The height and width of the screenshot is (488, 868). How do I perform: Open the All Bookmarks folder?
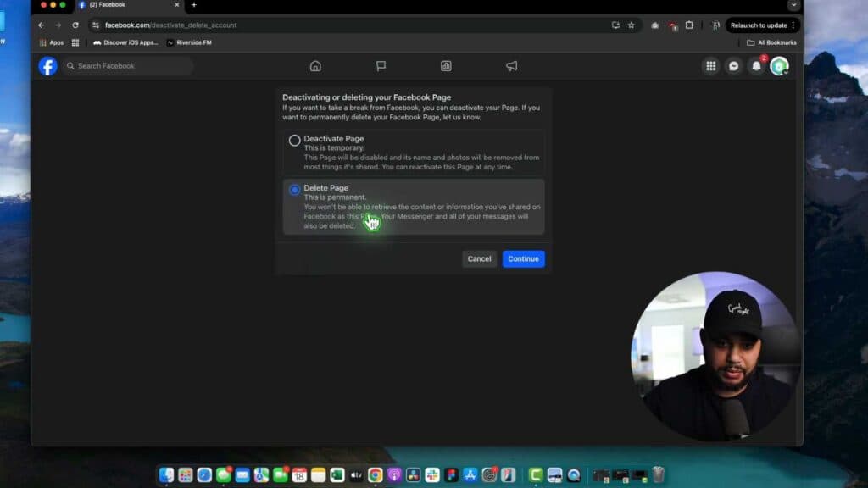point(771,42)
